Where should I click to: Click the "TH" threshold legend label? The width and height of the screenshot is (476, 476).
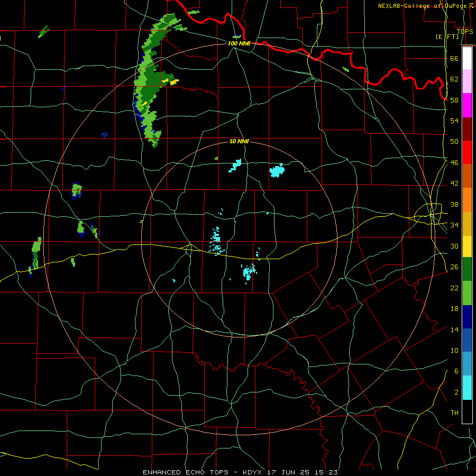(454, 413)
